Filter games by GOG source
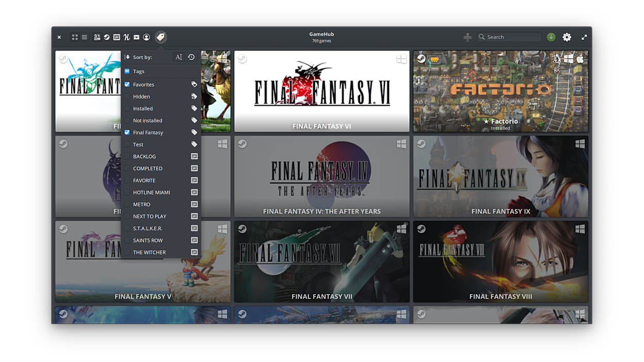The image size is (644, 362). tap(117, 37)
